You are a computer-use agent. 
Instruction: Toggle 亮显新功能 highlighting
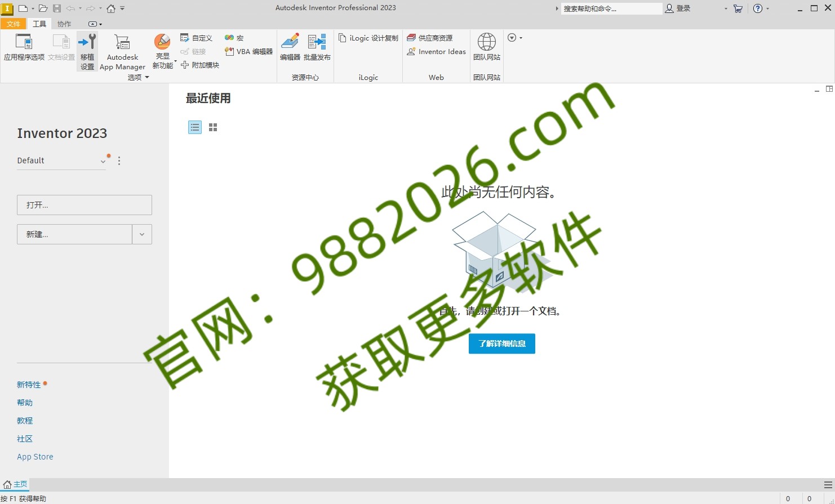[x=162, y=50]
